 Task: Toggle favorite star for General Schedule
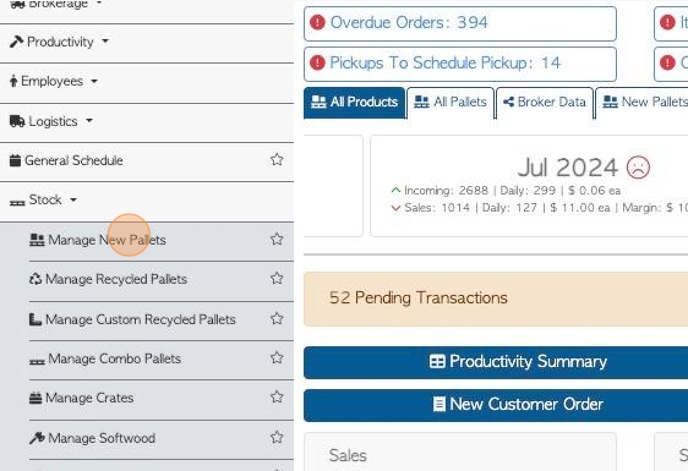click(x=277, y=159)
